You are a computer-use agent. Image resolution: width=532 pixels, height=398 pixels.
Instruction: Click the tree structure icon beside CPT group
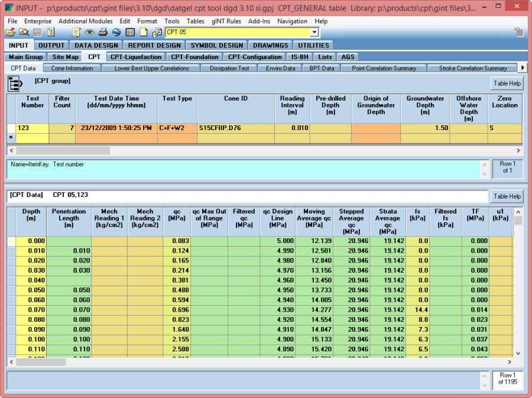coord(15,83)
